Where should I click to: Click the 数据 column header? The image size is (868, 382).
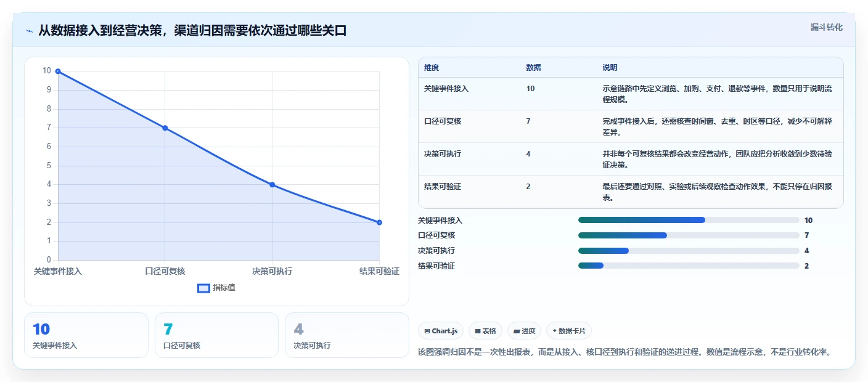[534, 68]
